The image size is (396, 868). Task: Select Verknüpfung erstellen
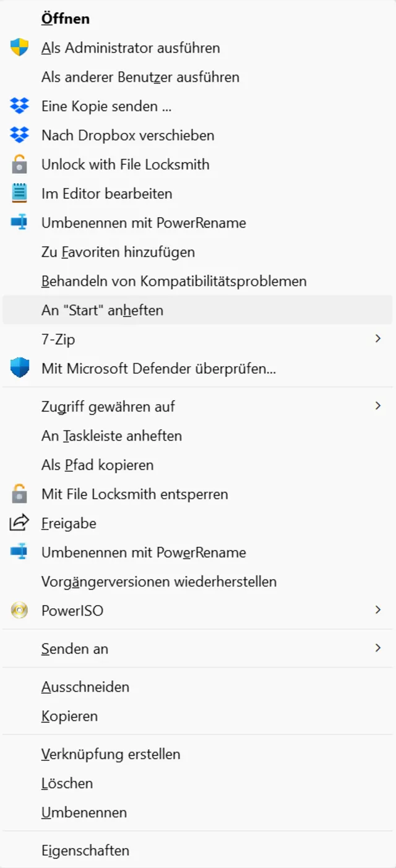111,754
